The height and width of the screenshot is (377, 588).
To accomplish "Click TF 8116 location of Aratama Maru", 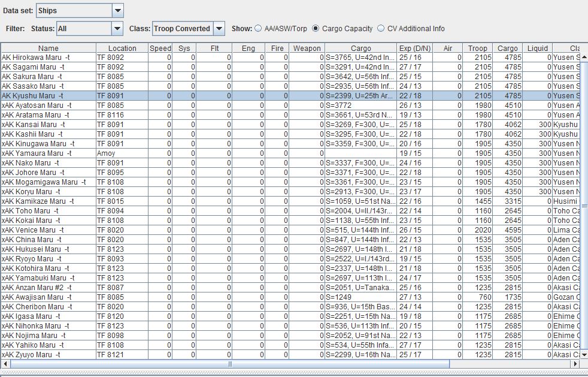I will point(122,115).
